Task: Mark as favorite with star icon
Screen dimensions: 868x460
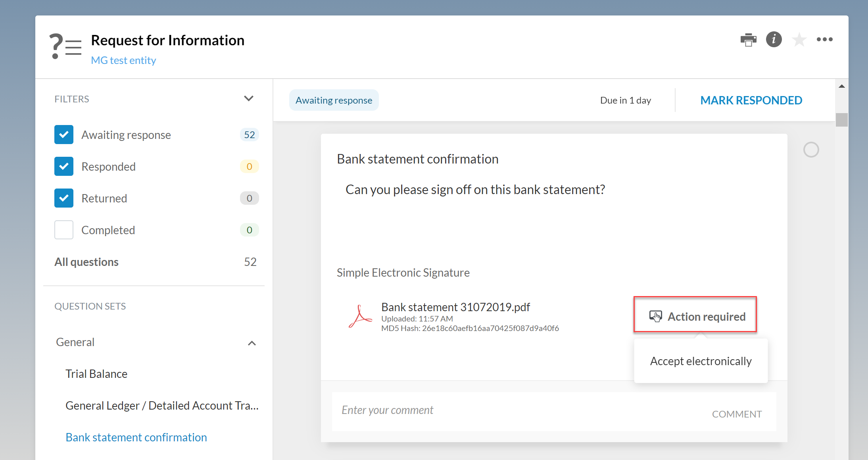Action: point(799,40)
